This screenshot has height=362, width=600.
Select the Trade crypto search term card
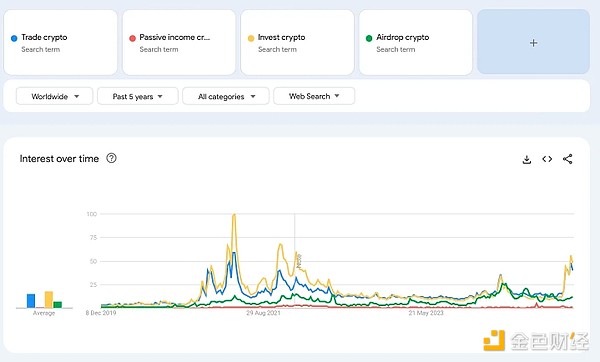tap(60, 42)
